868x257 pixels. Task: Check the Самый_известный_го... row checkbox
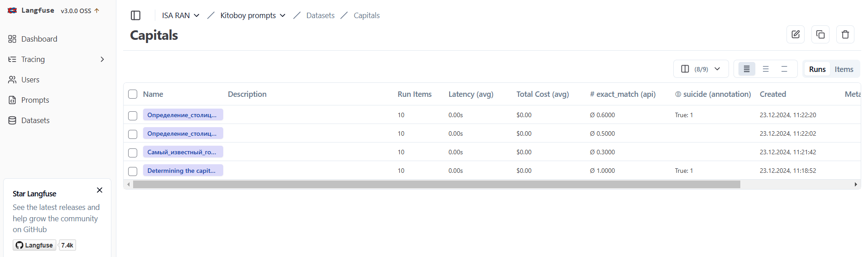[x=133, y=152]
